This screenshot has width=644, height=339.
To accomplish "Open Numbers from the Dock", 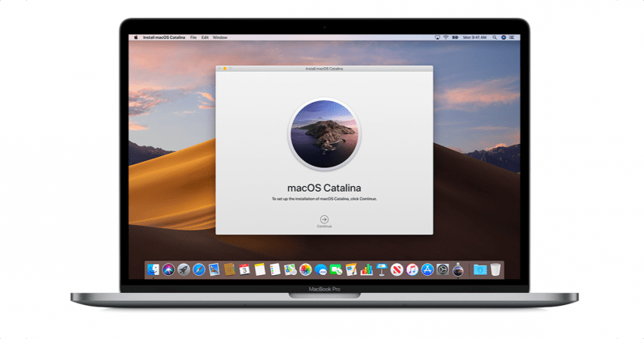I will tap(366, 269).
